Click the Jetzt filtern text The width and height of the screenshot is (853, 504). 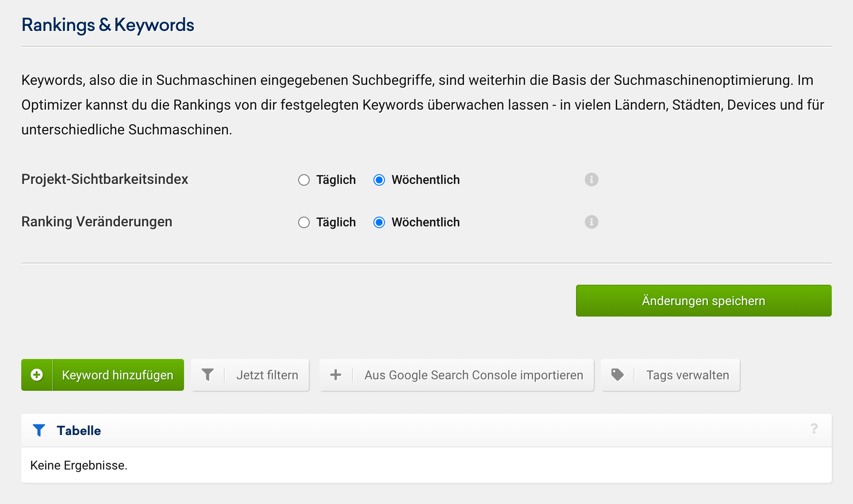click(x=267, y=375)
